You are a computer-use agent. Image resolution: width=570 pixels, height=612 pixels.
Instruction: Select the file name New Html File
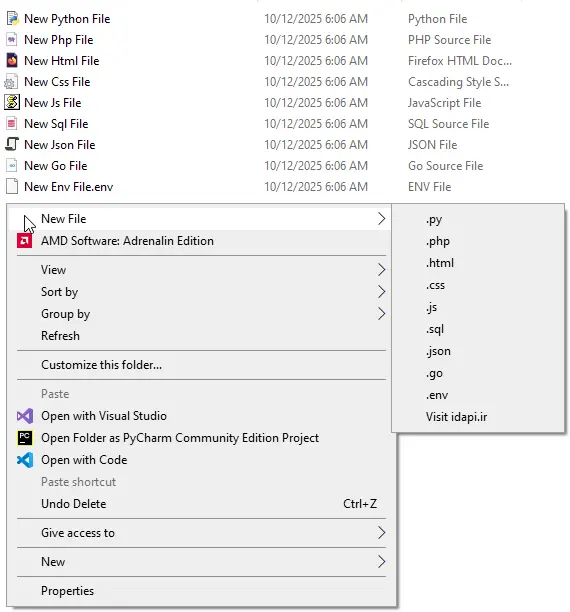tap(62, 61)
